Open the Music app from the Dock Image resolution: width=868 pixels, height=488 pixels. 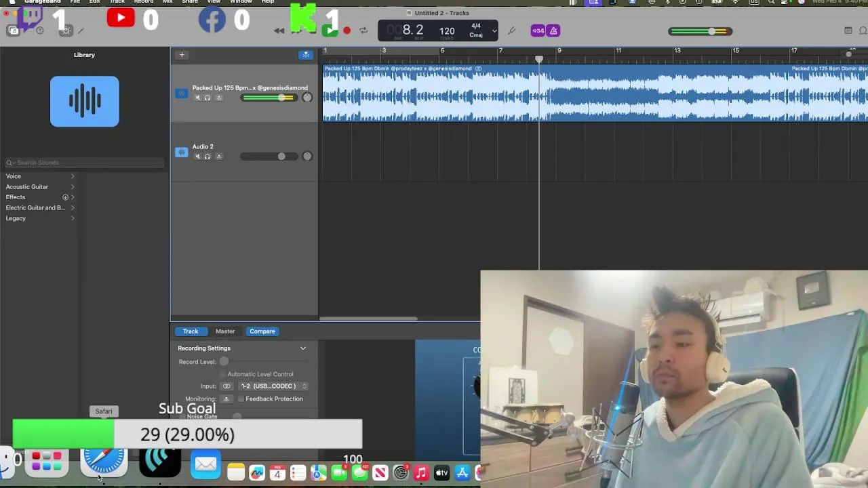(421, 473)
